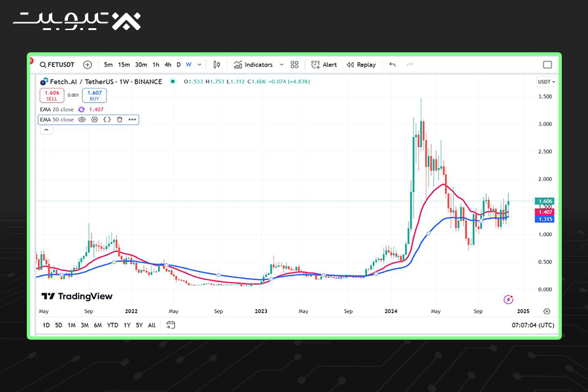Choose the W weekly timeframe

tap(189, 65)
